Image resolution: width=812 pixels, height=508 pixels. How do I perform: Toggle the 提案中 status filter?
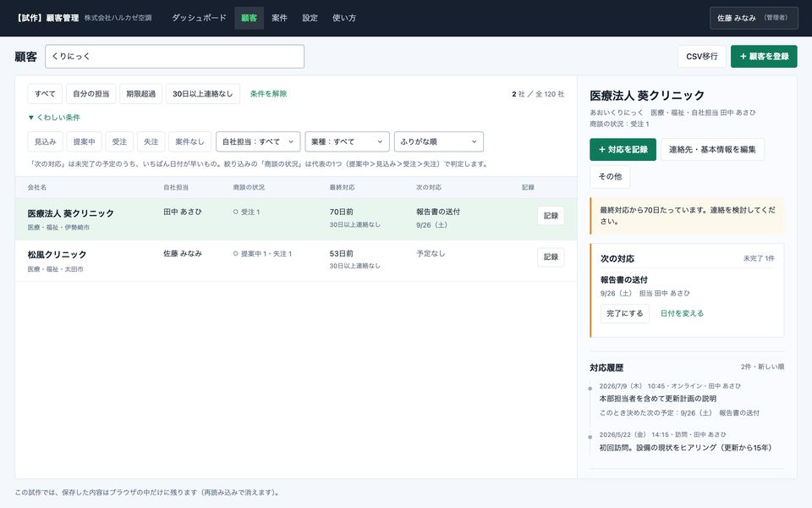coord(84,141)
